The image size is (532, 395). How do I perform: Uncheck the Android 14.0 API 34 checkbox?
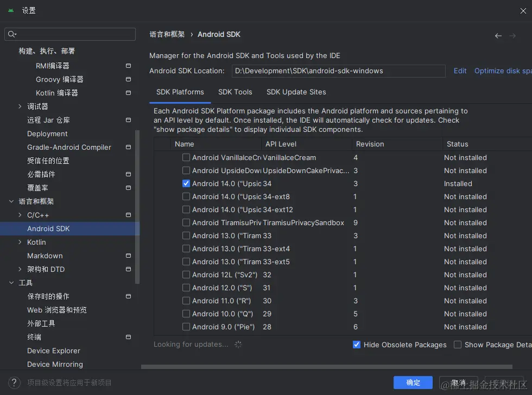[x=186, y=184]
